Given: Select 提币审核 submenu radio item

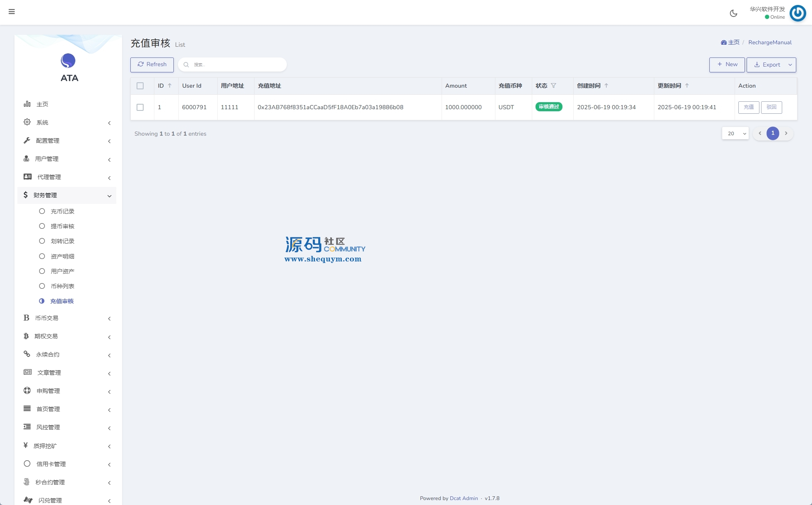Looking at the screenshot, I should tap(62, 226).
